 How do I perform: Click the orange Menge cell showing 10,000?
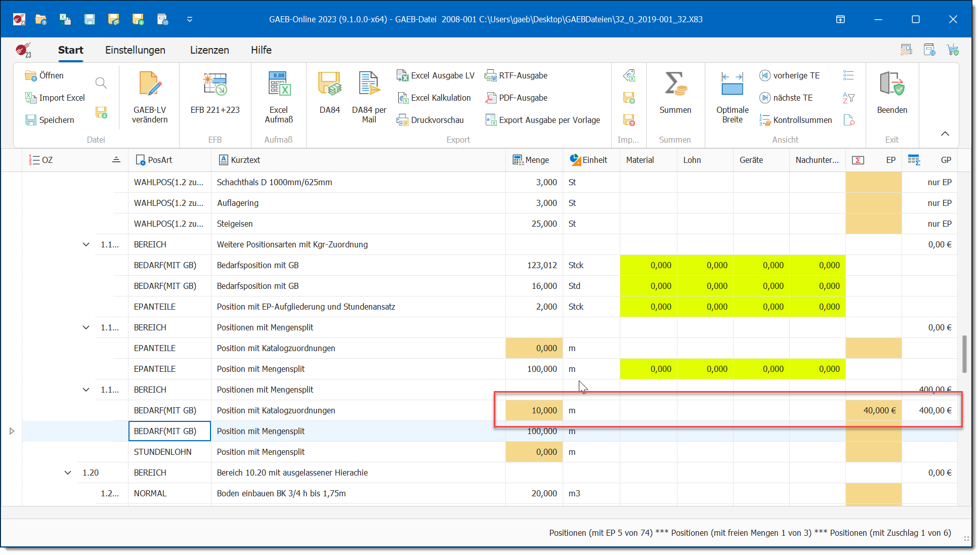click(534, 410)
